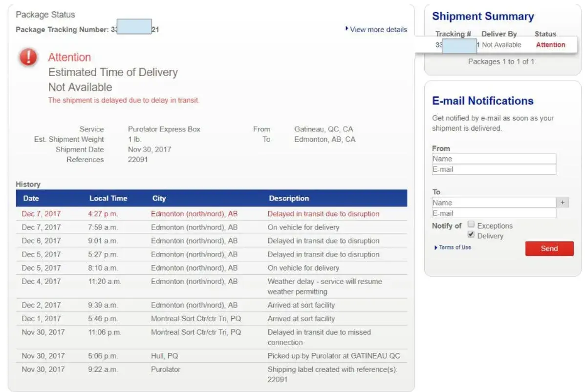
Task: Select the Dec 7 4:27 p.m. history row
Action: point(211,214)
